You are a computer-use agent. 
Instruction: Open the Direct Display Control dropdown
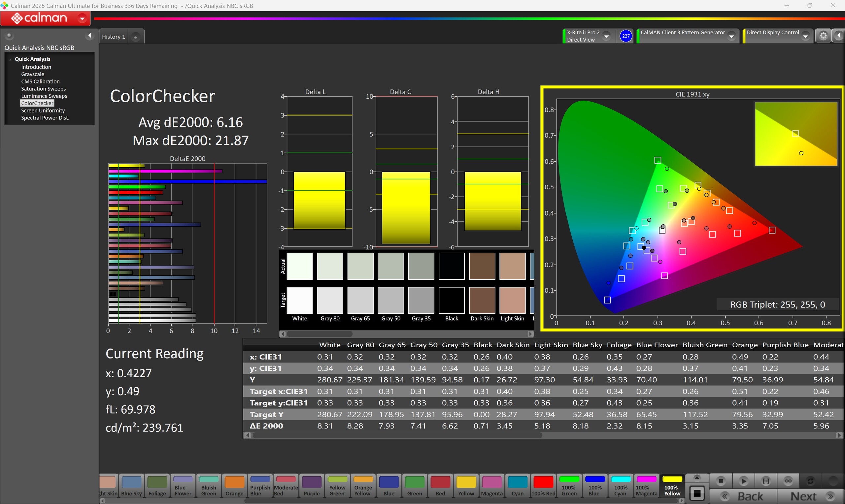(x=805, y=36)
